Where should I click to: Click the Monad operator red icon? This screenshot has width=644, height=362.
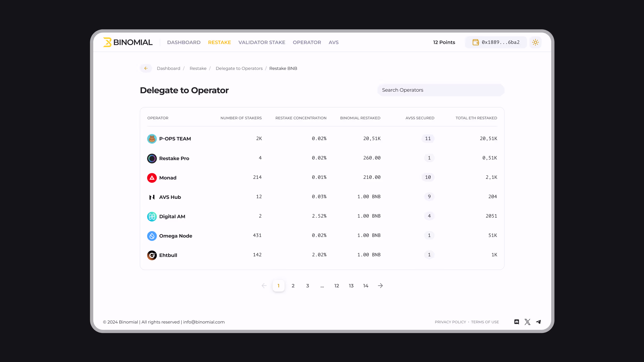click(x=152, y=178)
